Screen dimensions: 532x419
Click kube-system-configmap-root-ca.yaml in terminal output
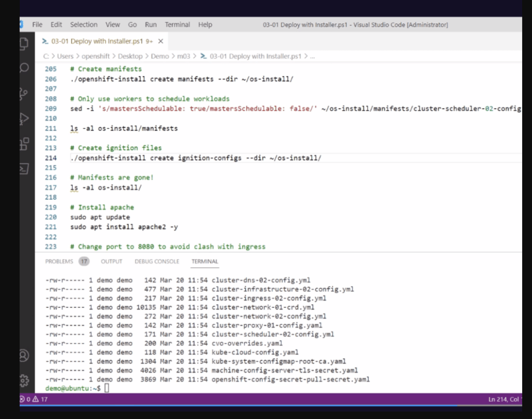279,361
